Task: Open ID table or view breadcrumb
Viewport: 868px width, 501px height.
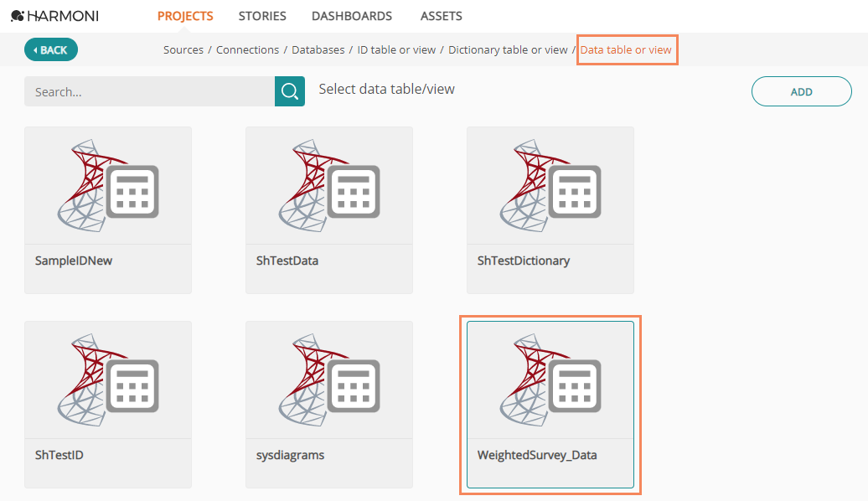Action: tap(396, 49)
